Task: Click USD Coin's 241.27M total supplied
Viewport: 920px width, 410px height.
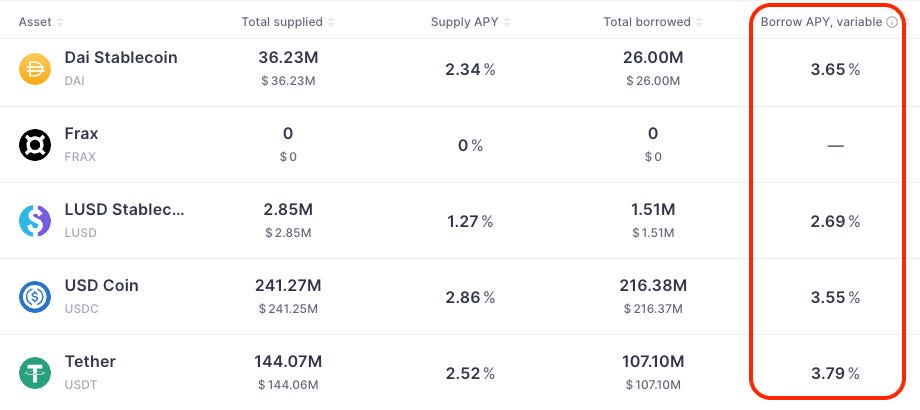Action: [x=287, y=286]
